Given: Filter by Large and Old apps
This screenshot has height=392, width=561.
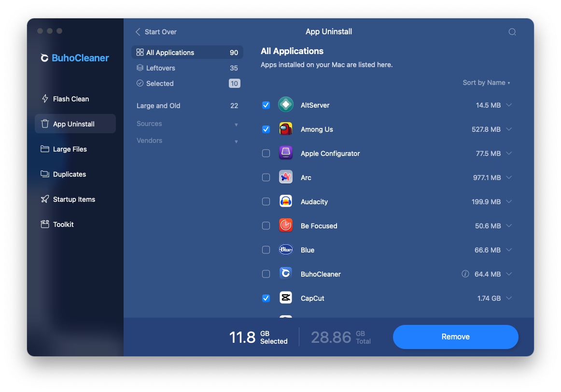Looking at the screenshot, I should [187, 106].
